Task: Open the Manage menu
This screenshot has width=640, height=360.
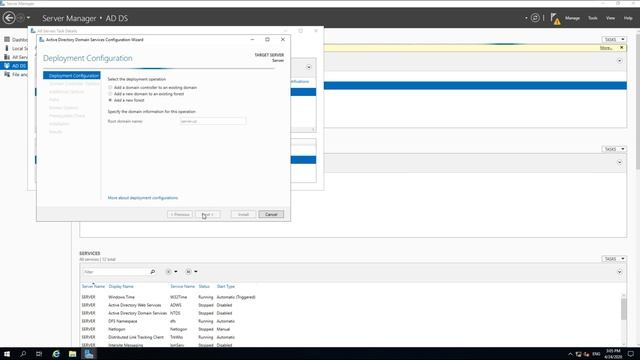Action: tap(572, 18)
